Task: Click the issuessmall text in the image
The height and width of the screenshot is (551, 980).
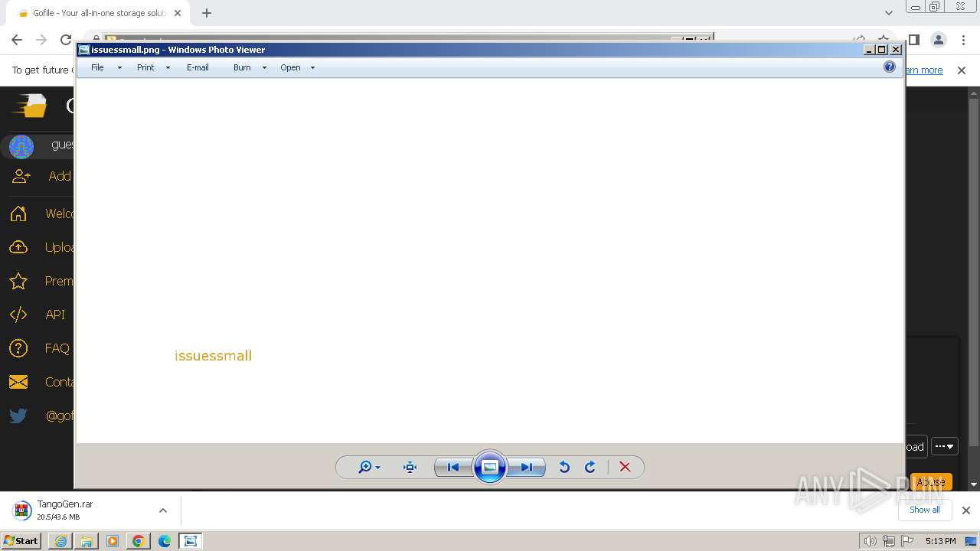Action: pos(213,356)
